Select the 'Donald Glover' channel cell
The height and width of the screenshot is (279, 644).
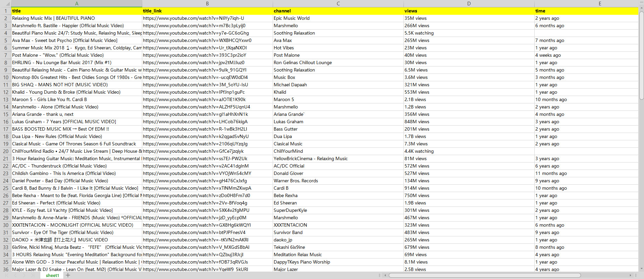[338, 173]
